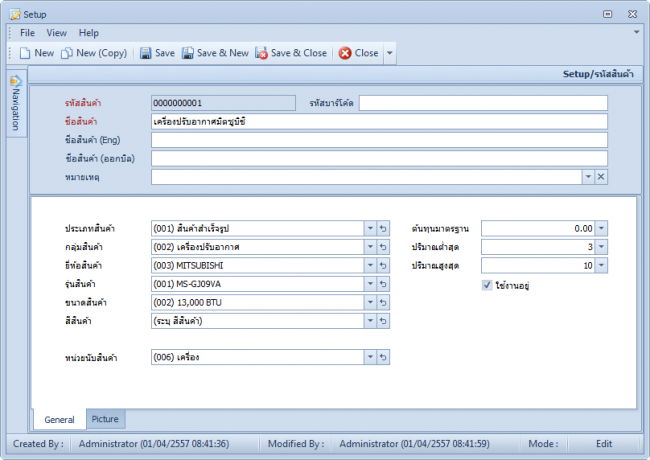
Task: Click the Save floppy disk button
Action: coord(157,53)
